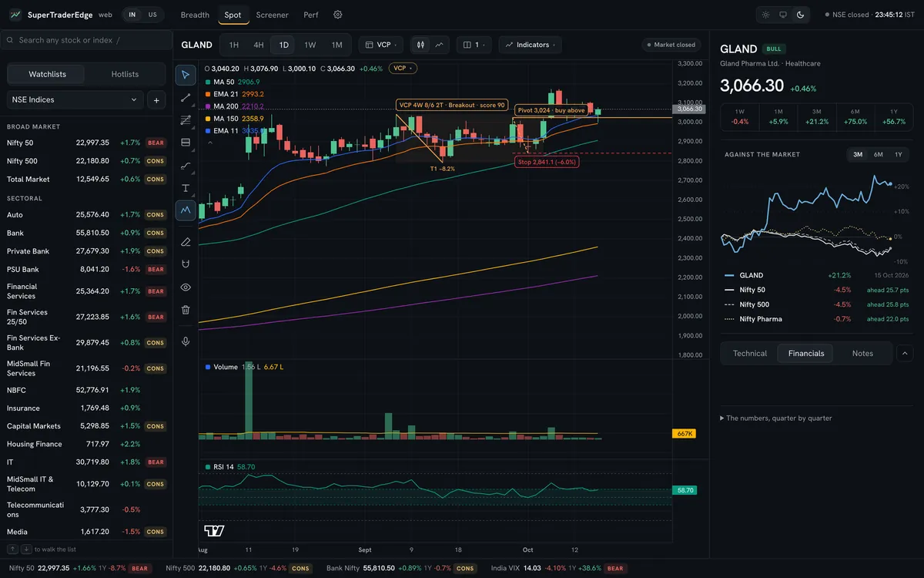The height and width of the screenshot is (578, 924).
Task: Collapse the details panel with chevron button
Action: (x=906, y=353)
